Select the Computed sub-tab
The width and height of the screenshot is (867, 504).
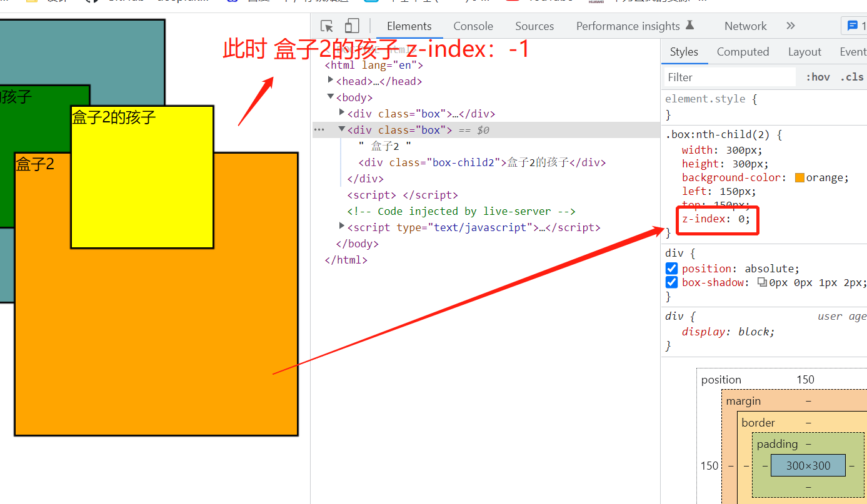point(743,52)
